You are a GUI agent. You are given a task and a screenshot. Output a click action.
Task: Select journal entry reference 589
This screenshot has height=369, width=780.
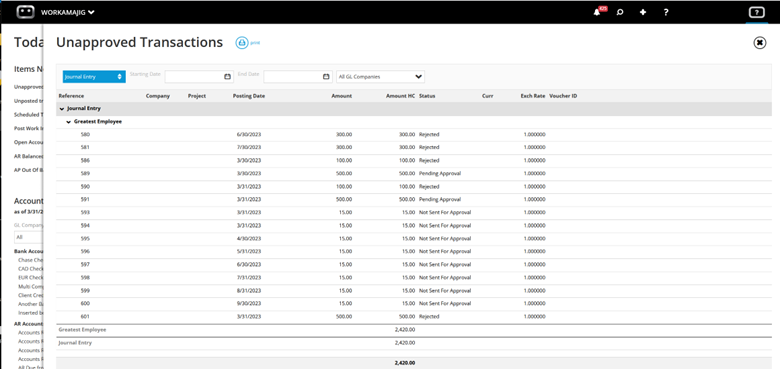pos(85,174)
